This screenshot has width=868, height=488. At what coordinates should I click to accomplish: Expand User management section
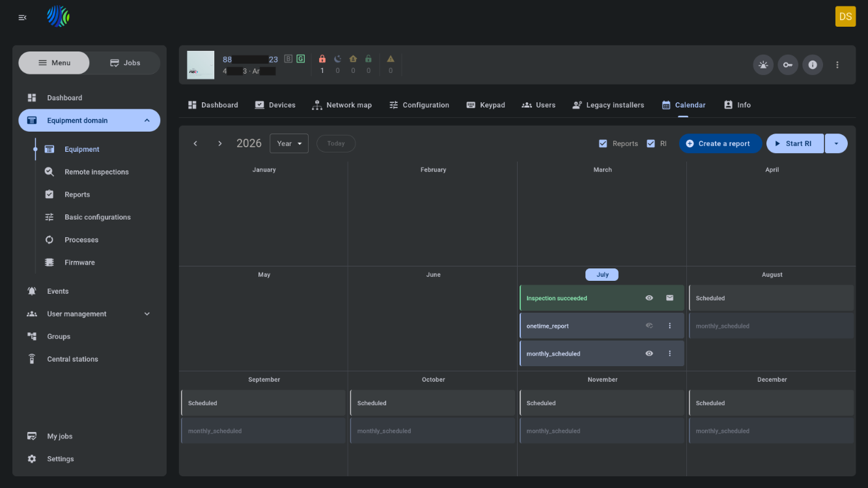89,314
